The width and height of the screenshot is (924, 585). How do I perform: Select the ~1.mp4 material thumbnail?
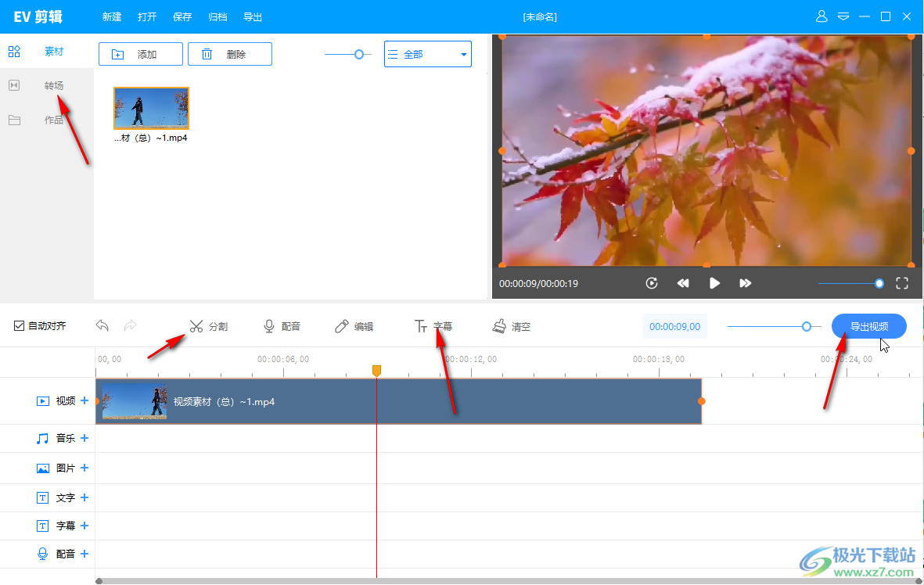[152, 109]
